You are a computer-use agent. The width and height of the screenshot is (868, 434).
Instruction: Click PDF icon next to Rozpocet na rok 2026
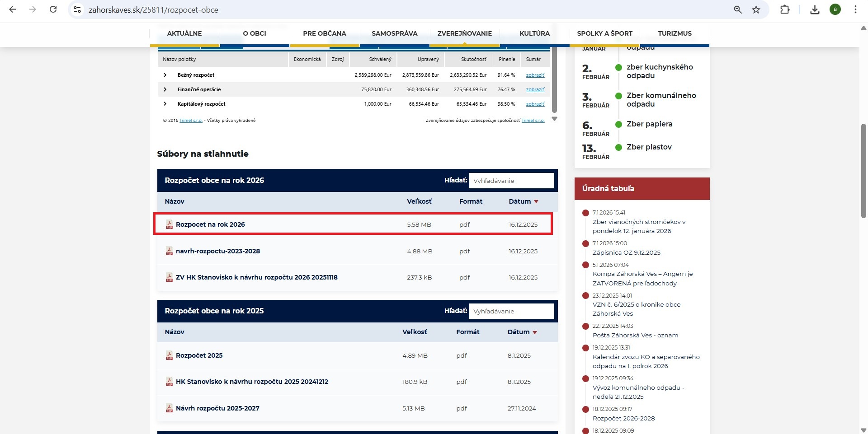pos(169,224)
